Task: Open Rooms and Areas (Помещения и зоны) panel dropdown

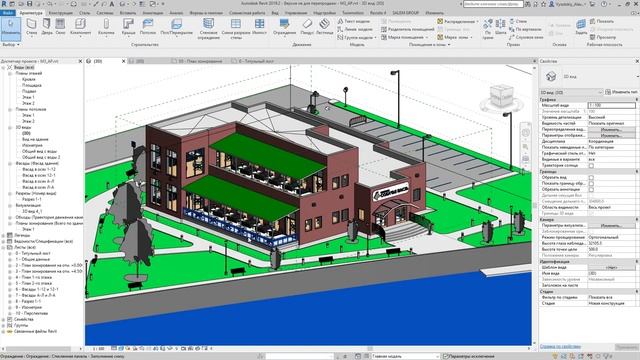Action: coord(429,44)
